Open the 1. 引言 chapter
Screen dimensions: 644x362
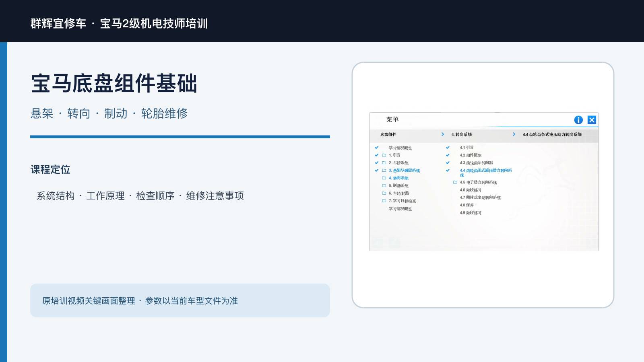pyautogui.click(x=394, y=155)
